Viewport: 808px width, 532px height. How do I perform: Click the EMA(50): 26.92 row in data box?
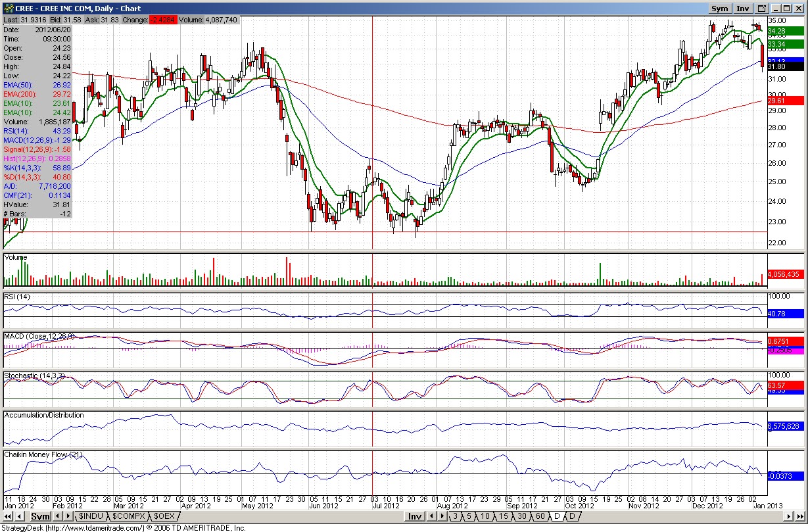37,85
